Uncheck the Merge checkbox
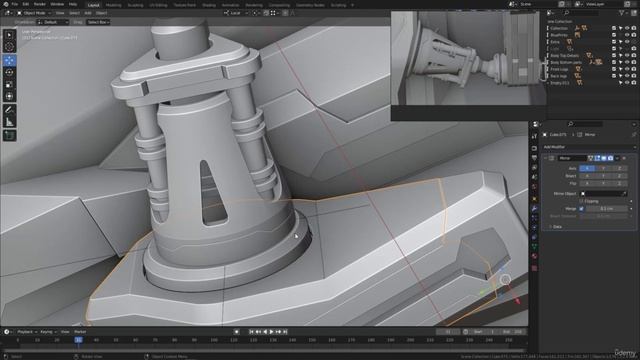Image resolution: width=640 pixels, height=360 pixels. [x=581, y=209]
